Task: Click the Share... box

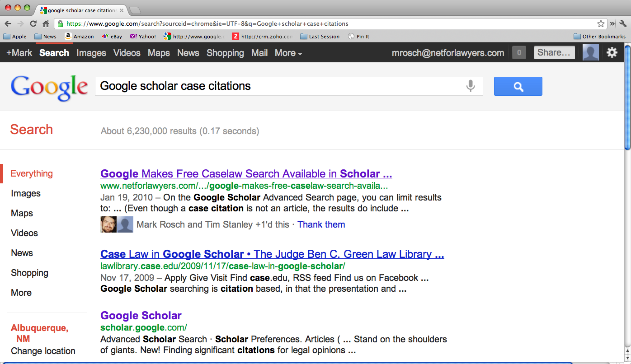Action: tap(554, 53)
